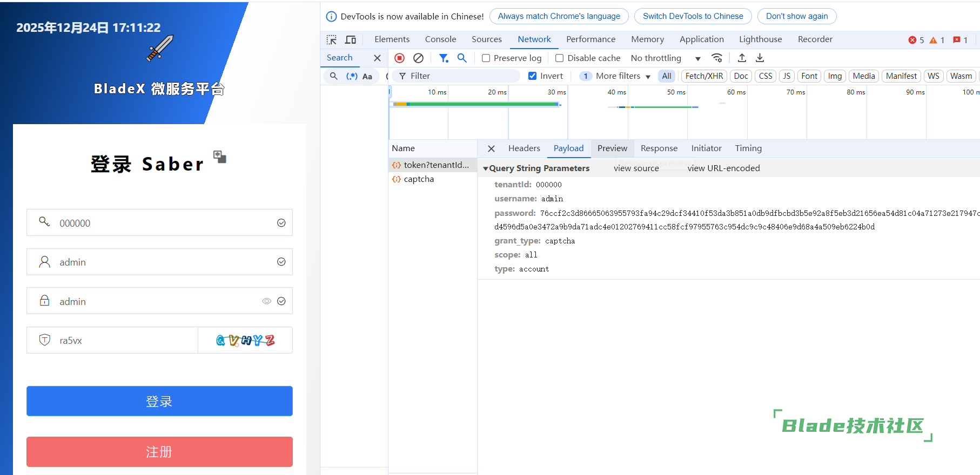Enable the Preserve log checkbox

click(486, 58)
